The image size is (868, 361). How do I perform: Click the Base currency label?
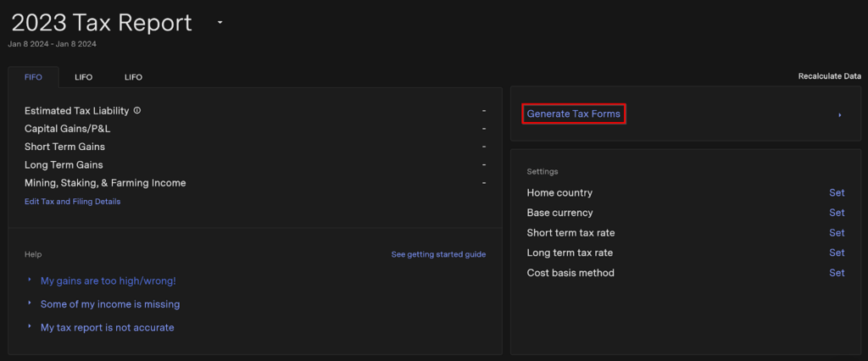click(x=559, y=213)
